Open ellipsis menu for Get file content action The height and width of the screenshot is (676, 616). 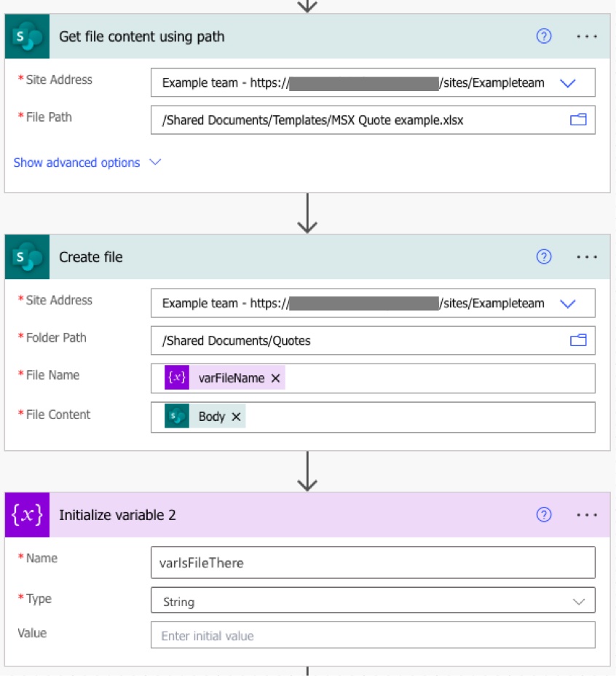[586, 36]
